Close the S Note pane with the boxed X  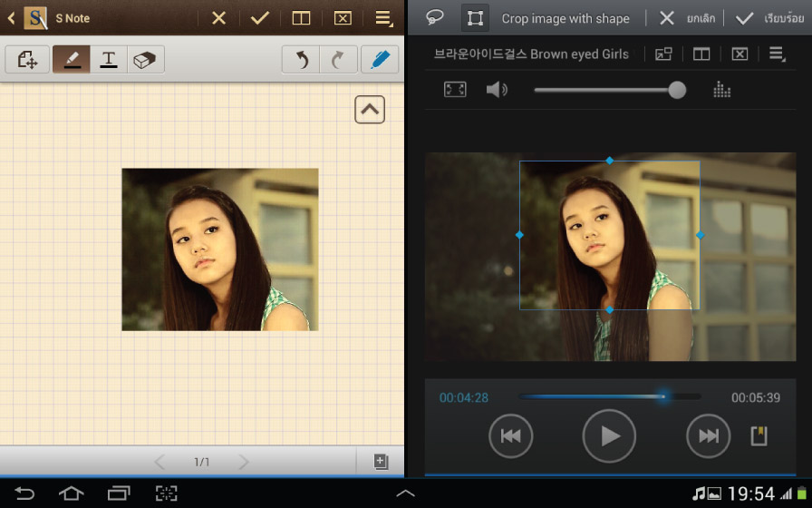(343, 18)
